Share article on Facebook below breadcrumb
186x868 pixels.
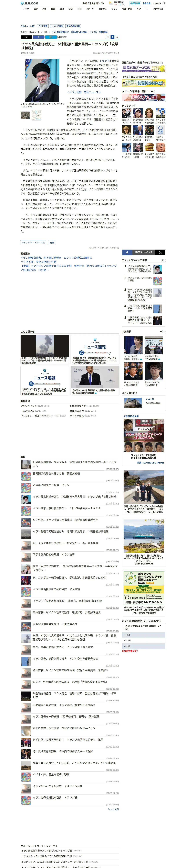39,37
